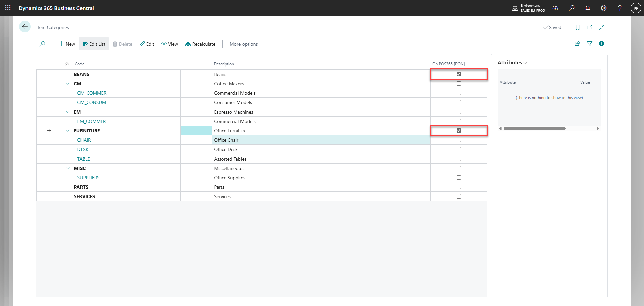
Task: Click the Attributes horizontal scrollbar thumb
Action: point(535,129)
